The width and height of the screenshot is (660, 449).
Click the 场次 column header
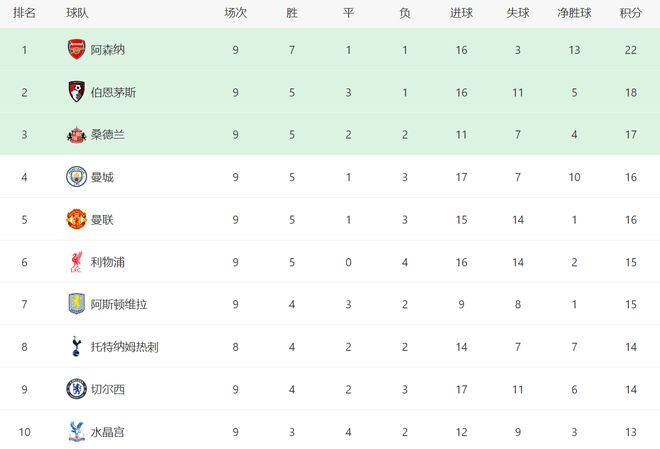coord(235,13)
